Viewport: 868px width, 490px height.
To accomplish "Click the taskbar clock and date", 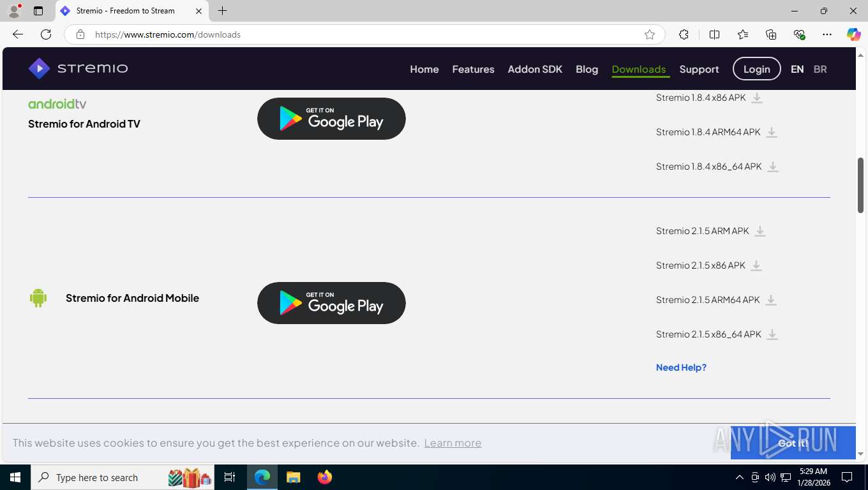I will [813, 477].
